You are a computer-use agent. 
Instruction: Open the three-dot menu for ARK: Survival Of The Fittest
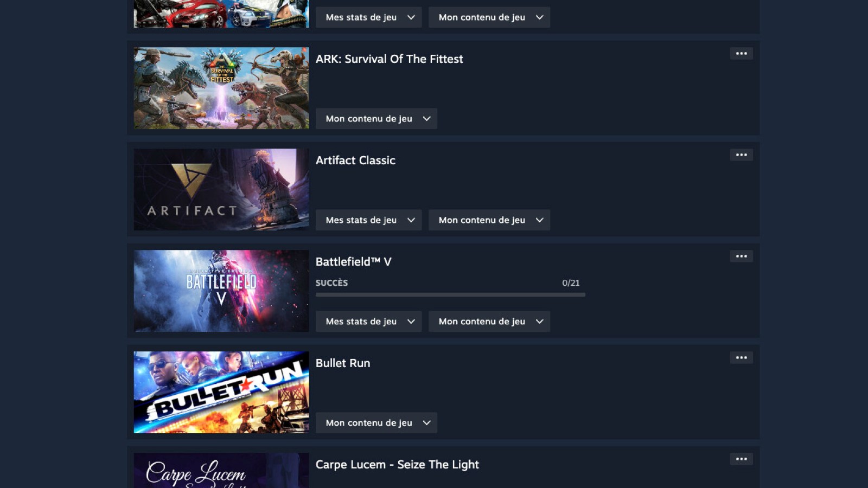coord(741,53)
